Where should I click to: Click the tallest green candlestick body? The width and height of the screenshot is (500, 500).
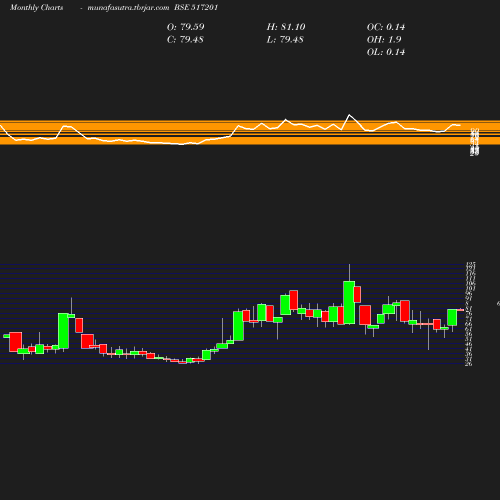click(x=349, y=302)
